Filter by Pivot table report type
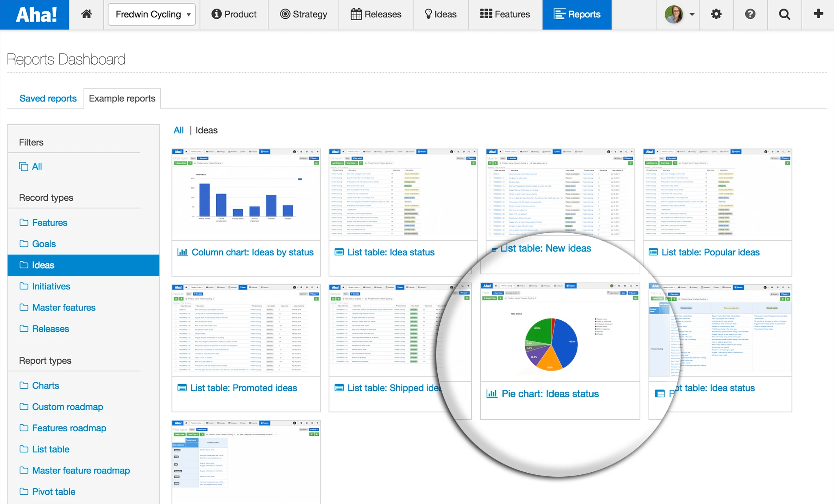 [x=53, y=492]
